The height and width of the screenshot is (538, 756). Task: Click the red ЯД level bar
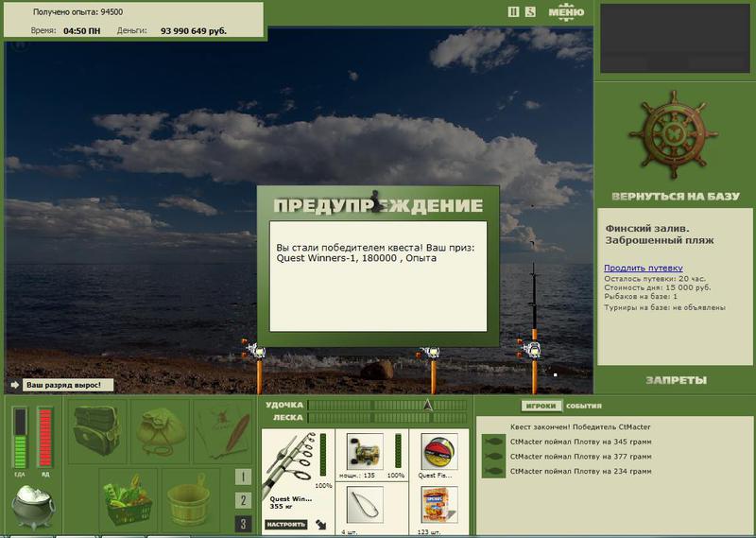point(44,438)
